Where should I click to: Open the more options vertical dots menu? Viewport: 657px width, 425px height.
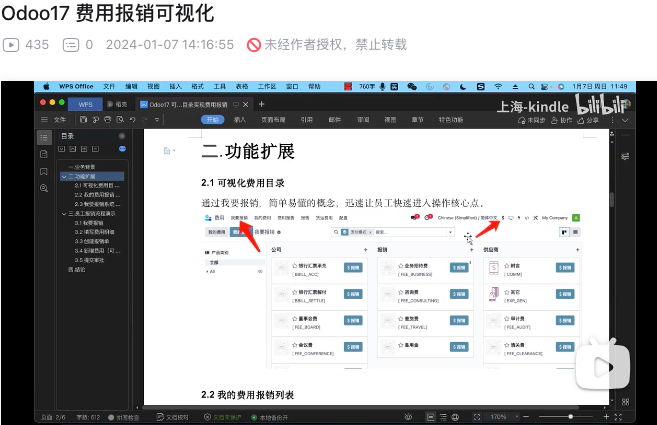click(x=612, y=120)
